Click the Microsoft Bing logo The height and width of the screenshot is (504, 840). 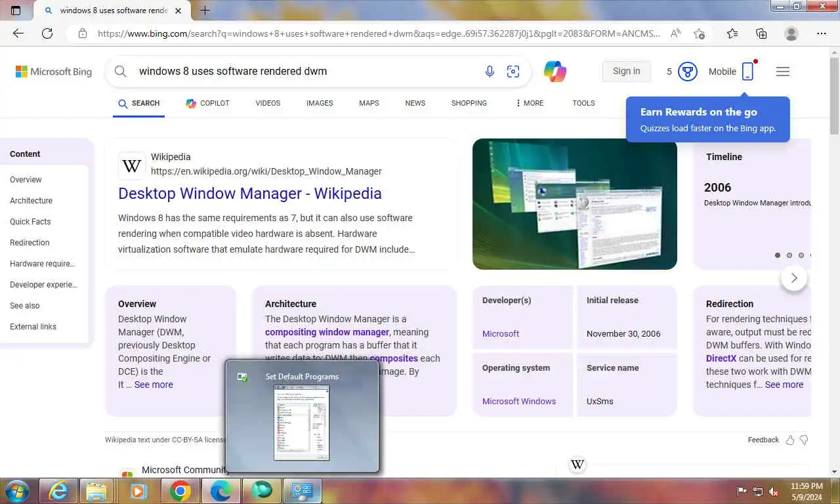pos(54,72)
